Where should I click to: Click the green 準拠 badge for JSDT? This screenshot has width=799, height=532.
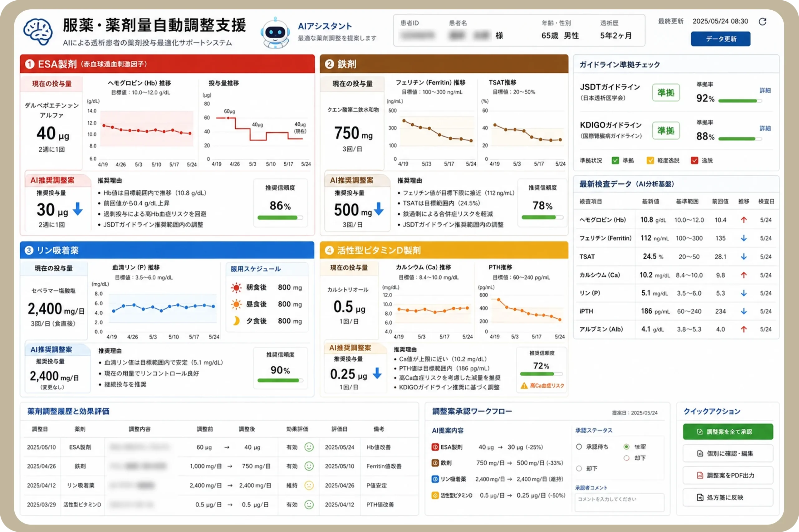(x=666, y=92)
